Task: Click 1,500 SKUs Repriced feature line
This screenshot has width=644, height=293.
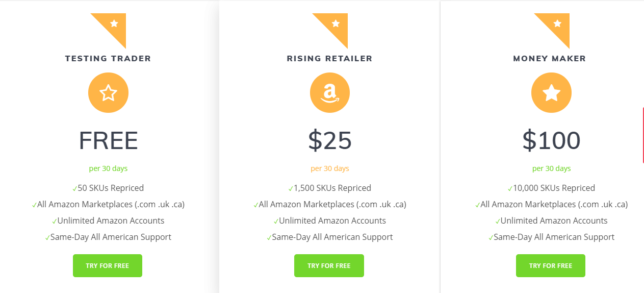Action: (x=330, y=188)
